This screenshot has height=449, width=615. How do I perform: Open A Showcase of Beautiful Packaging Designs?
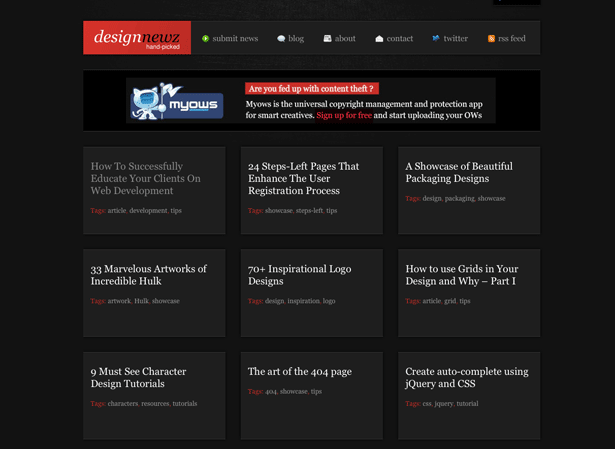pyautogui.click(x=458, y=172)
